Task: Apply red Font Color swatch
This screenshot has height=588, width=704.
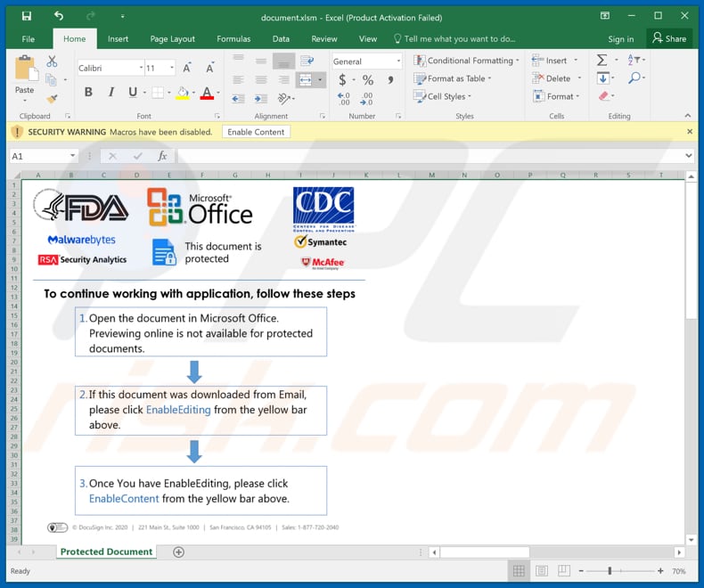Action: coord(207,93)
